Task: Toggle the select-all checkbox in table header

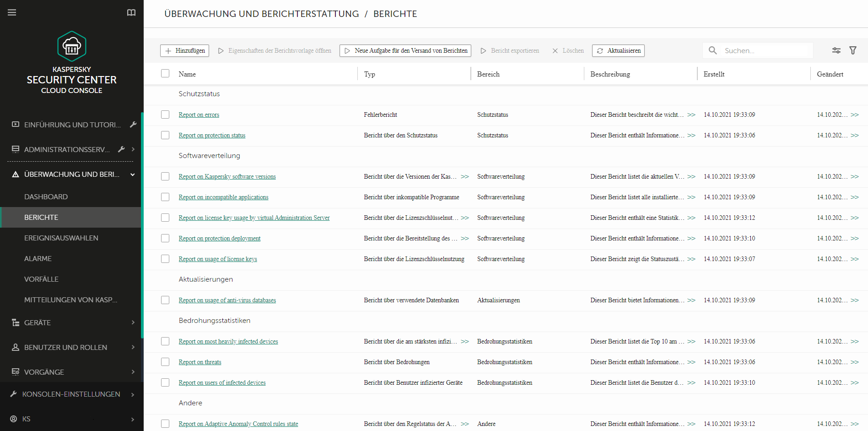Action: point(165,73)
